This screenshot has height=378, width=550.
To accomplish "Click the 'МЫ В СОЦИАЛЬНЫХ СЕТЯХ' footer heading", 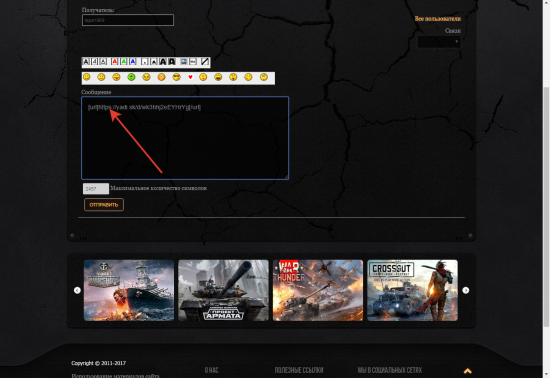I will click(390, 370).
